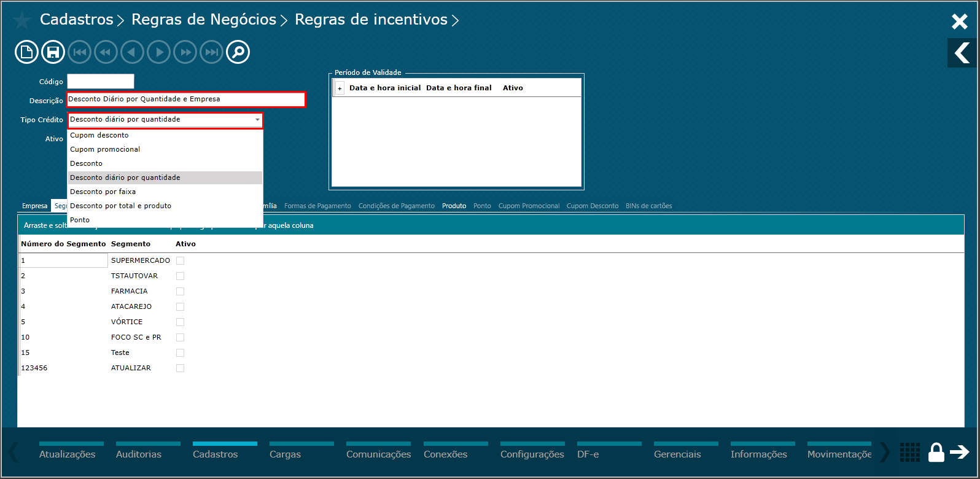Toggle Ativo checkbox for TSTAUTOVAR
Screen dimensions: 980x479
click(x=180, y=276)
